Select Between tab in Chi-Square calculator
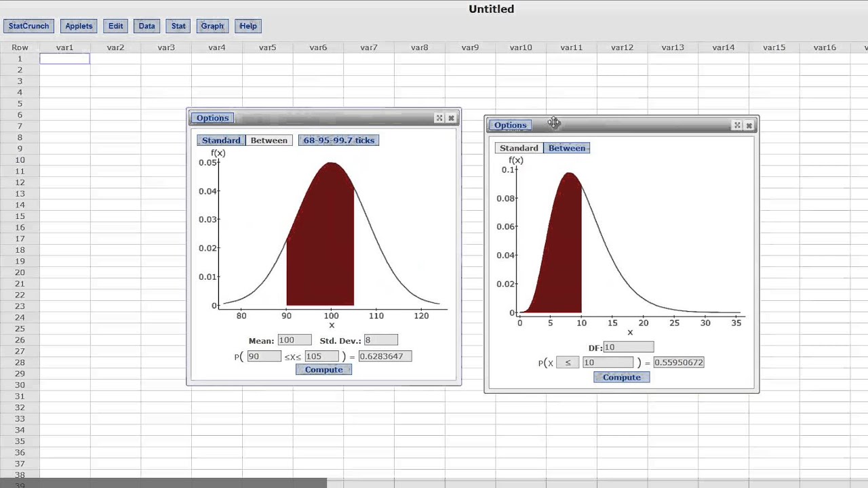 pyautogui.click(x=567, y=148)
